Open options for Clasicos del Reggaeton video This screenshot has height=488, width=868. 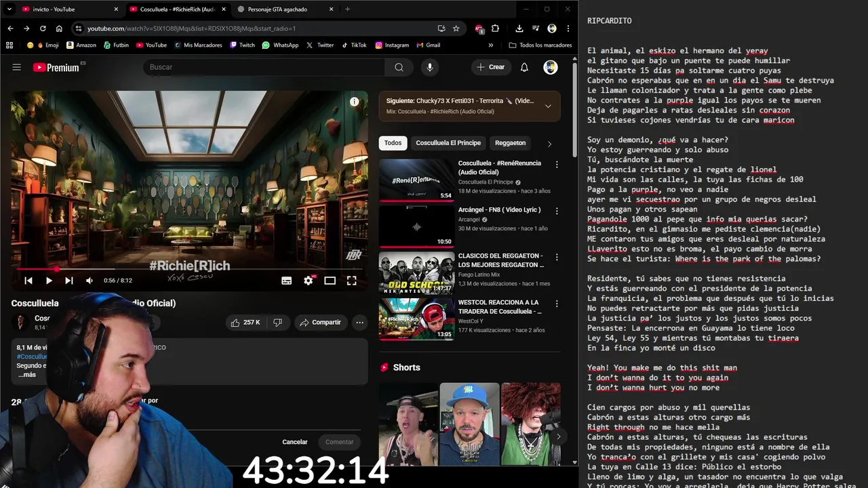point(557,258)
